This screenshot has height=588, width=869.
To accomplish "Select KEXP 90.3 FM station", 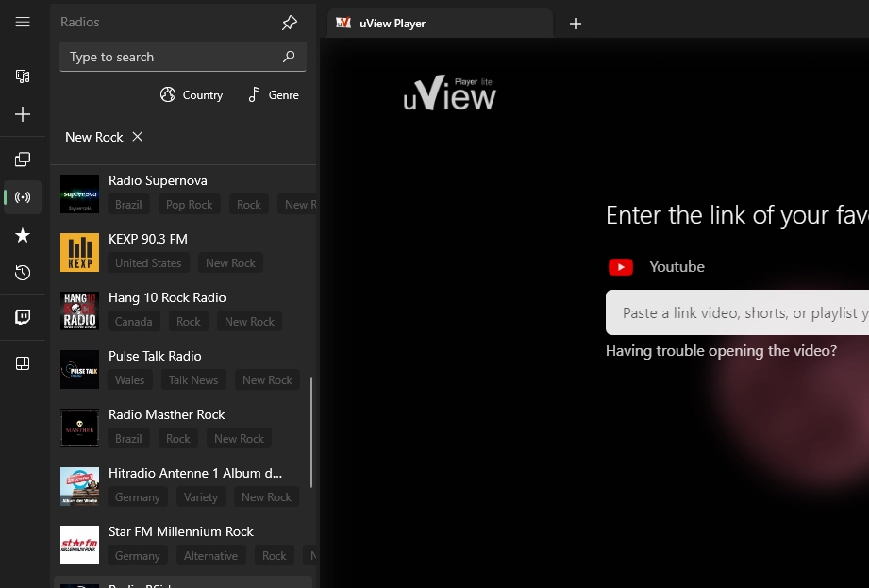I will coord(183,252).
